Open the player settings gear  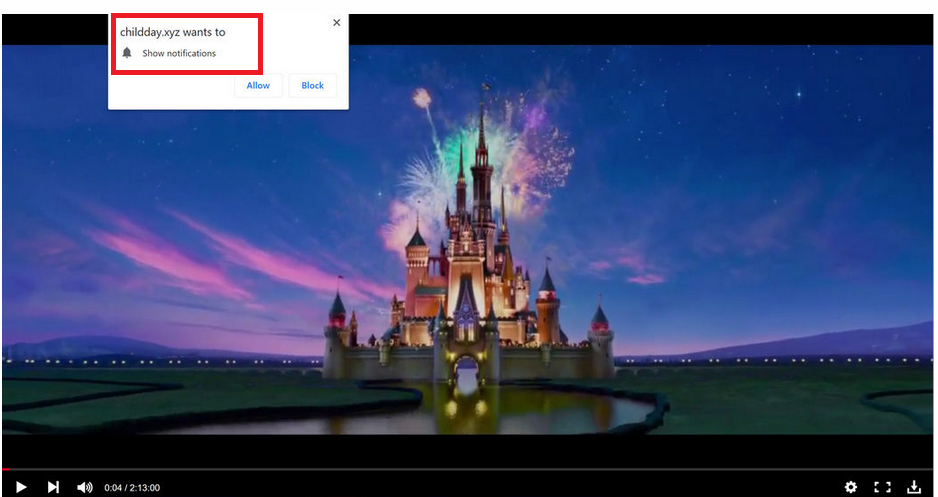851,487
